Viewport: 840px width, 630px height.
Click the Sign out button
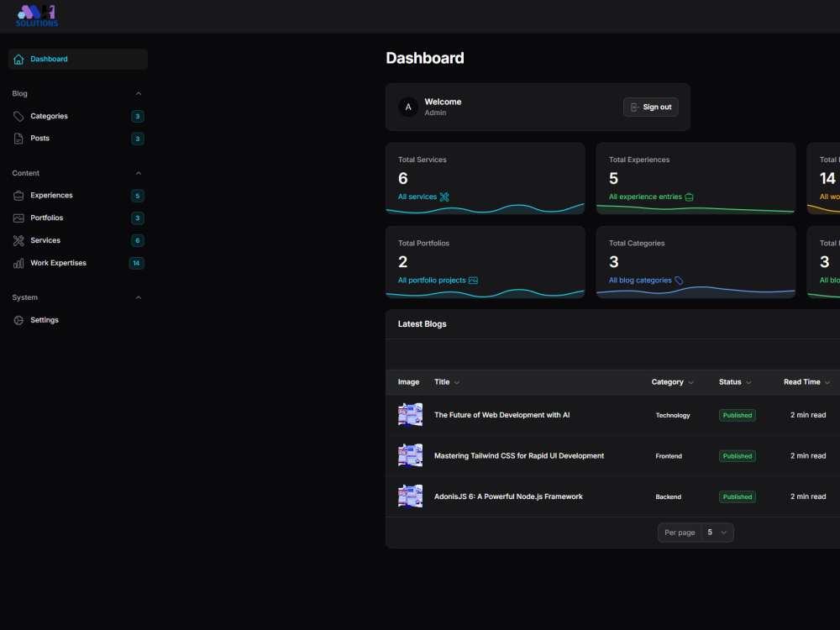pyautogui.click(x=651, y=108)
